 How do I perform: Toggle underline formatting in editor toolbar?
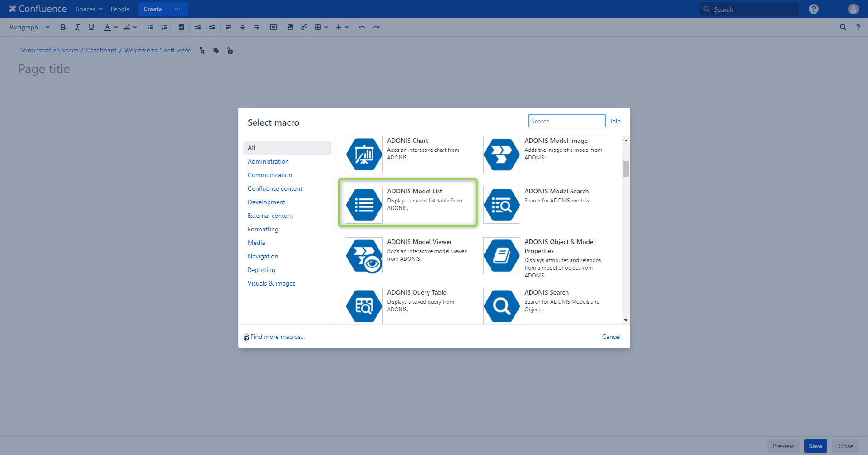91,27
